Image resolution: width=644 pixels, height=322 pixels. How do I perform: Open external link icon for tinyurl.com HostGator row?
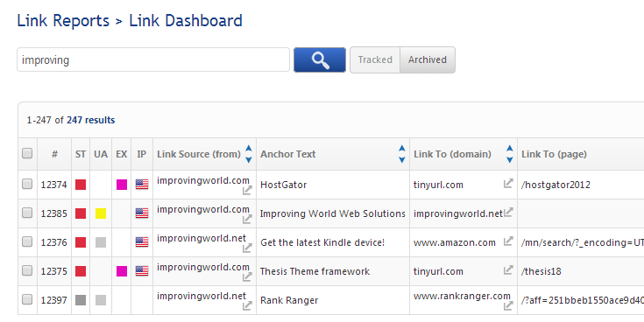[508, 184]
